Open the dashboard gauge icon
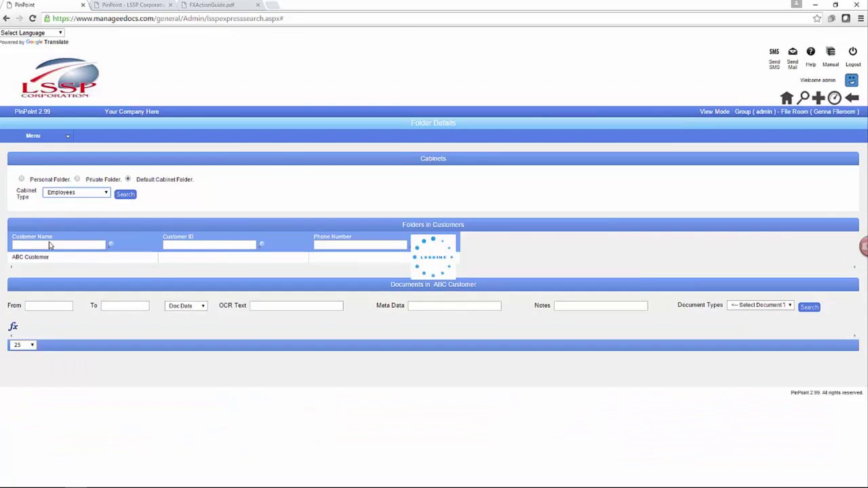Viewport: 868px width, 488px height. click(x=835, y=98)
